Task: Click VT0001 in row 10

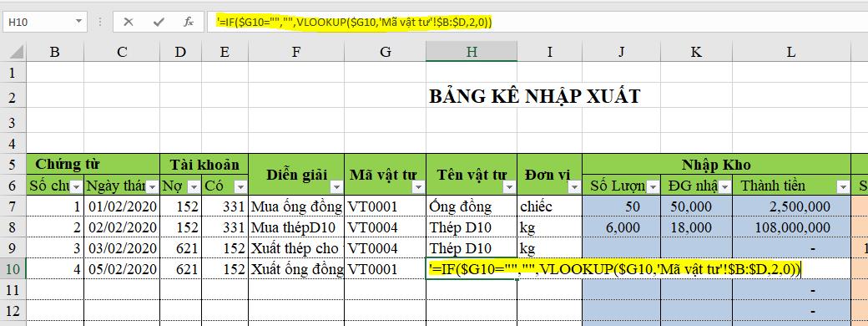Action: (x=386, y=269)
